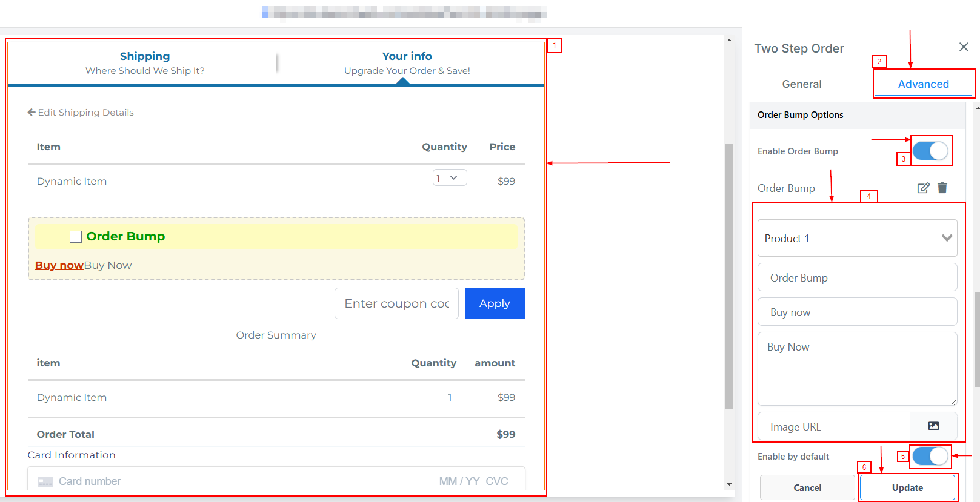Click the Buy Now description textarea
The height and width of the screenshot is (502, 980).
858,369
